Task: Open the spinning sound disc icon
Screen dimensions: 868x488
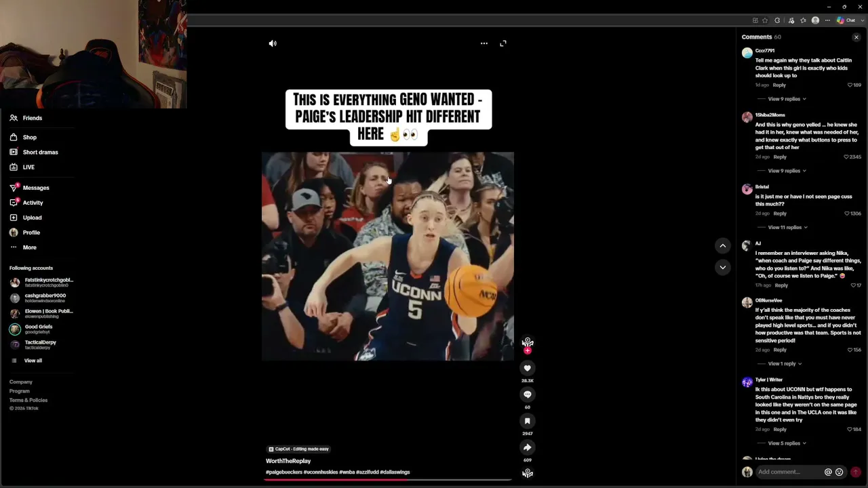Action: pyautogui.click(x=528, y=474)
